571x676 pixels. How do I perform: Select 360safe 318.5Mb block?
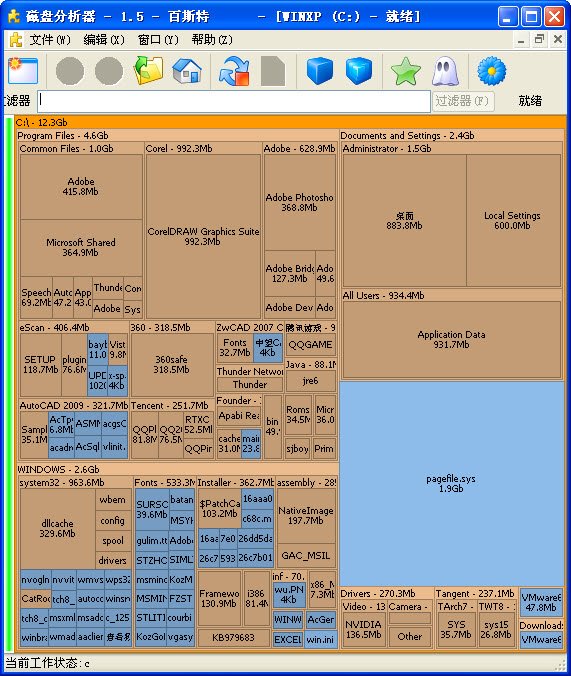click(172, 364)
